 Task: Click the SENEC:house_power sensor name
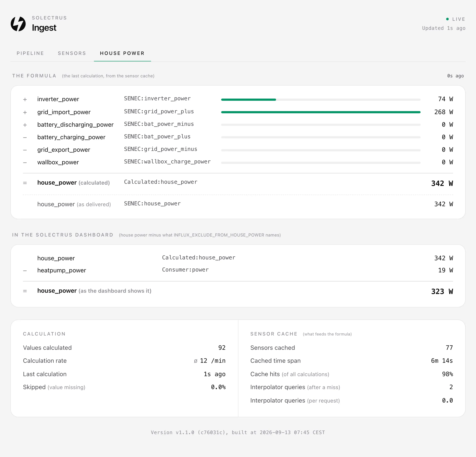coord(152,204)
